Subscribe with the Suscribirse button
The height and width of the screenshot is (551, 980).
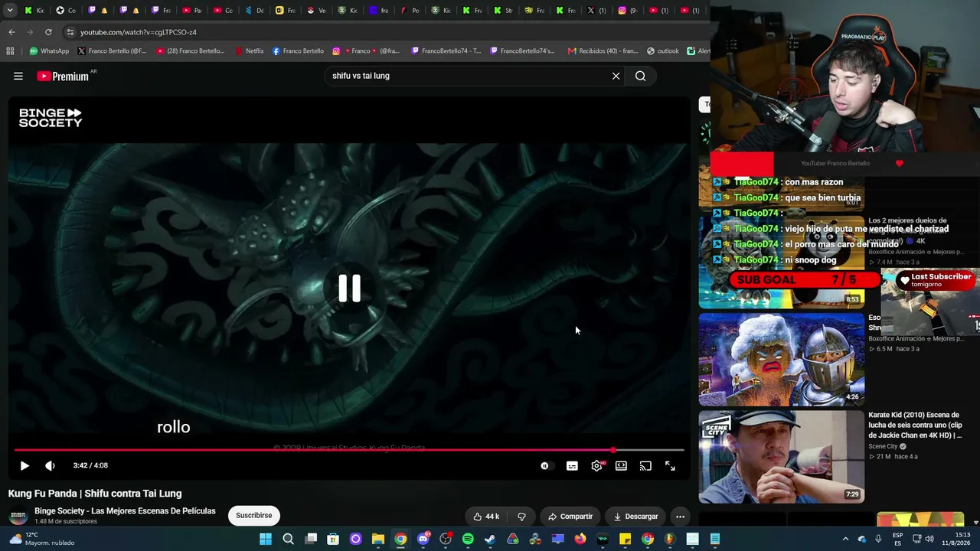click(253, 516)
